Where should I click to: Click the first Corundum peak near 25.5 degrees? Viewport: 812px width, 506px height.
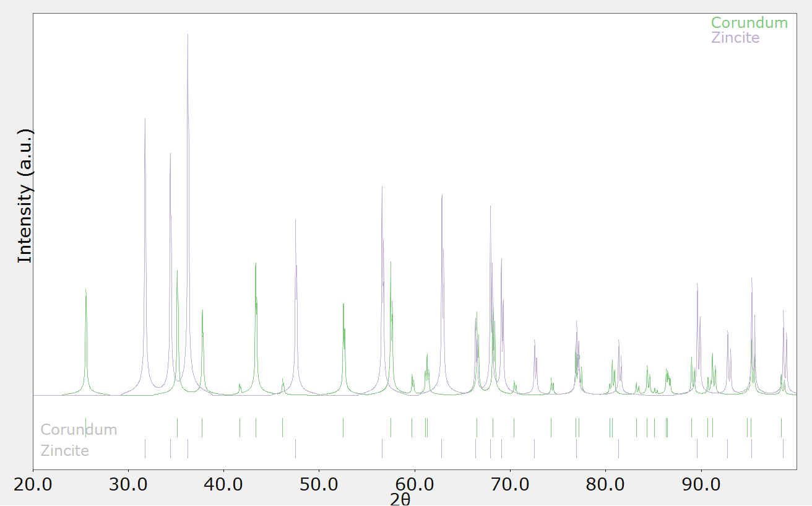85,290
